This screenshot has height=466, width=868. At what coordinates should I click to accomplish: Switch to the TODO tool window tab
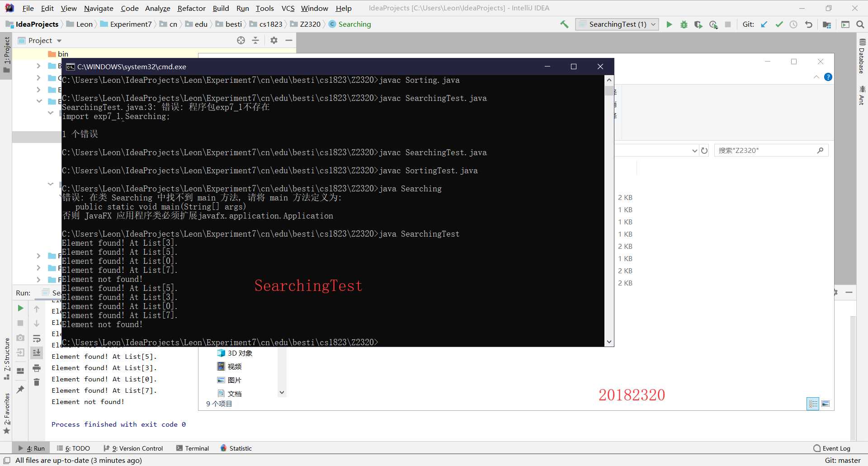(73, 448)
